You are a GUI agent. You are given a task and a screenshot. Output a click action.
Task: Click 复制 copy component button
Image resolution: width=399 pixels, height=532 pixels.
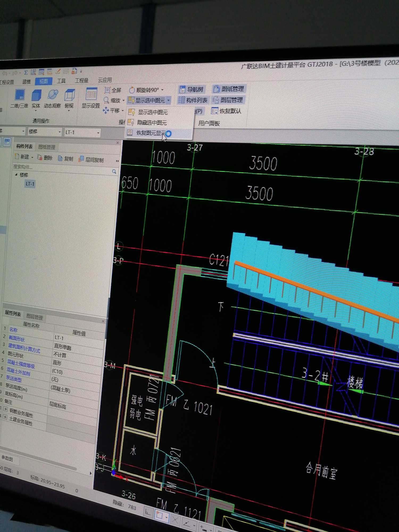point(65,159)
